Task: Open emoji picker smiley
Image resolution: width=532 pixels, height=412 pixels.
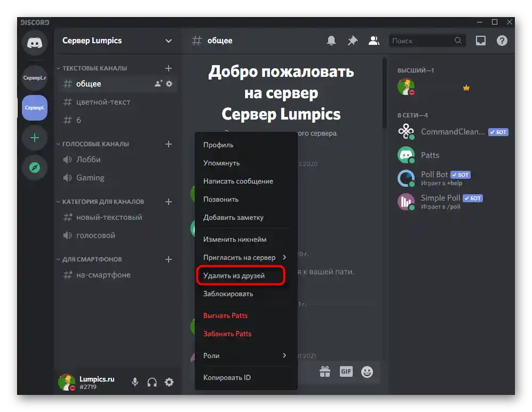Action: tap(367, 371)
